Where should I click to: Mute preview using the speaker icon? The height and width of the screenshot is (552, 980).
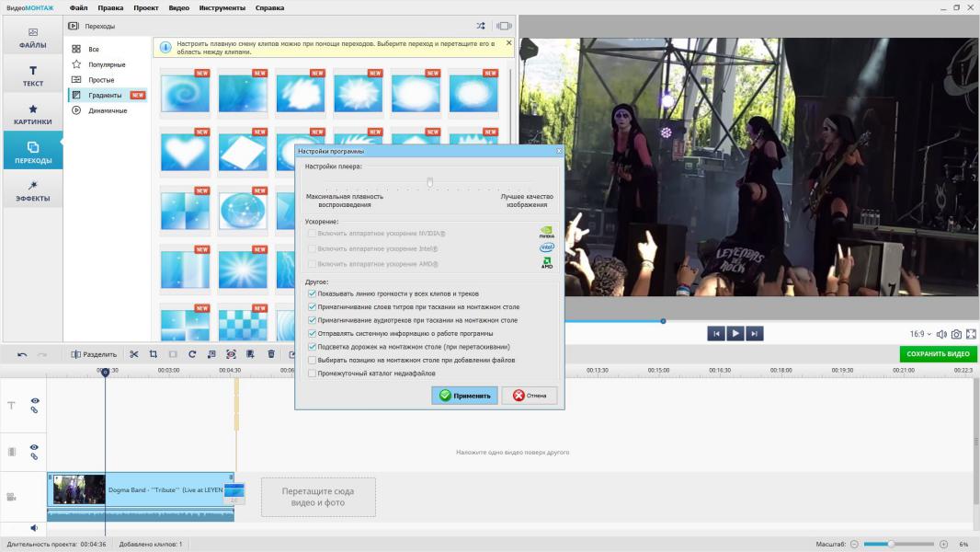941,334
